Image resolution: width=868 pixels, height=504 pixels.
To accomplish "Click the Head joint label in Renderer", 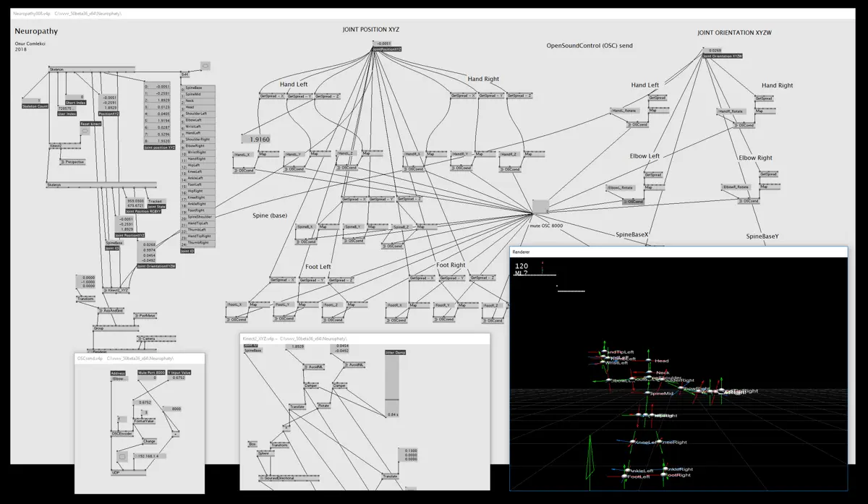I will (661, 360).
